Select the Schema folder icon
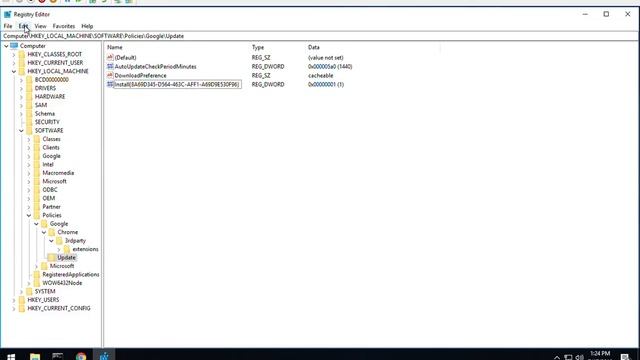640x360 pixels. point(29,113)
